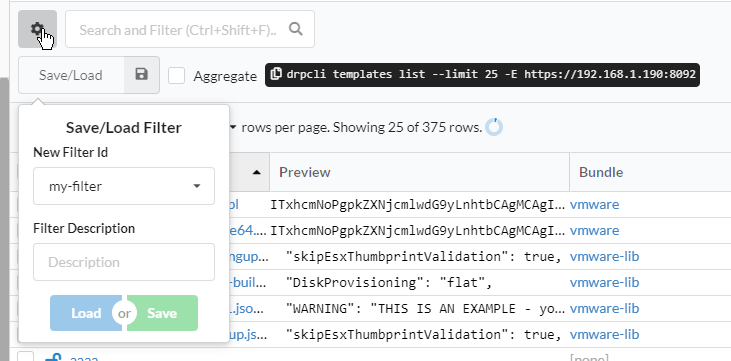Click the Save/Load button
Screen dimensions: 731x361
click(x=71, y=75)
